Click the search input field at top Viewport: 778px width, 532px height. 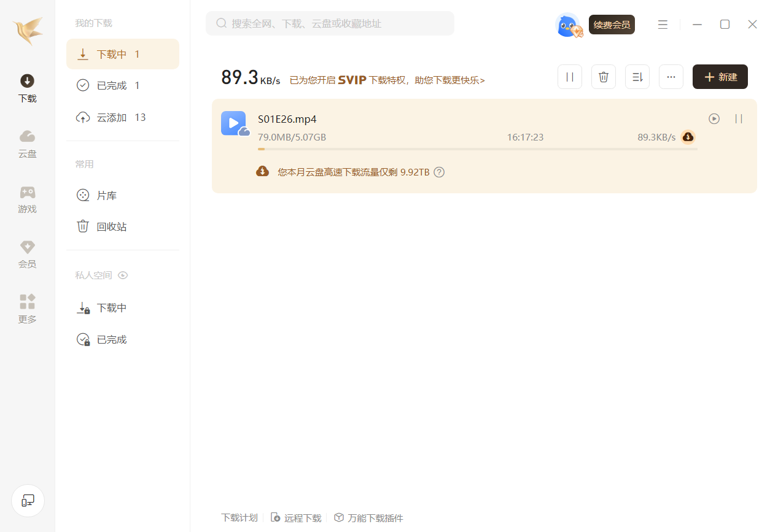(x=330, y=23)
